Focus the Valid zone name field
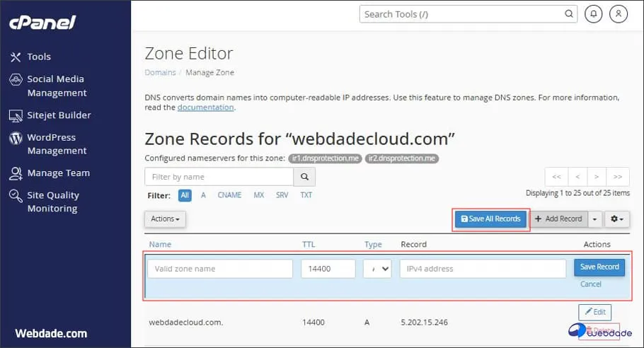Image resolution: width=644 pixels, height=348 pixels. [x=220, y=269]
